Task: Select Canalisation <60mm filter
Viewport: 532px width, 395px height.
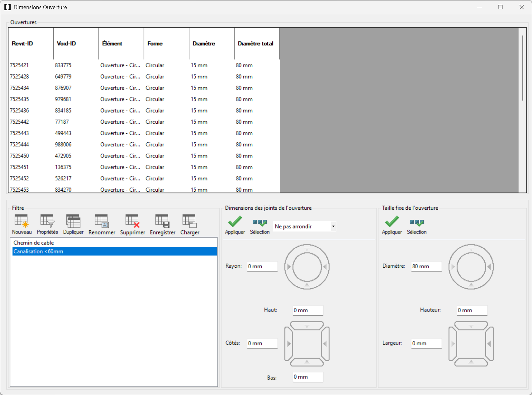Action: (x=115, y=251)
